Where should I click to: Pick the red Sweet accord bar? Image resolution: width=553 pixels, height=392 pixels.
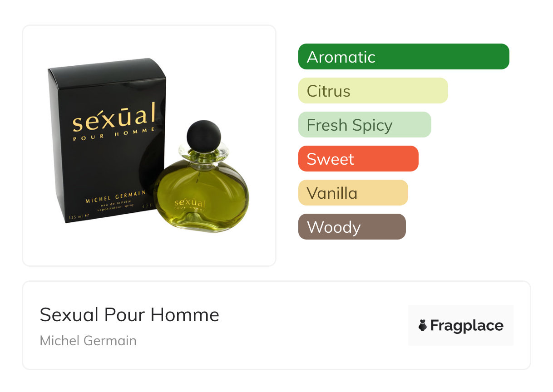point(358,159)
